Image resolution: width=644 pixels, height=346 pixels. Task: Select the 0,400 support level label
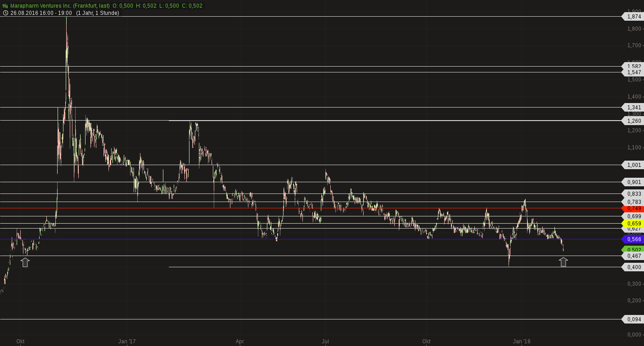(x=633, y=267)
